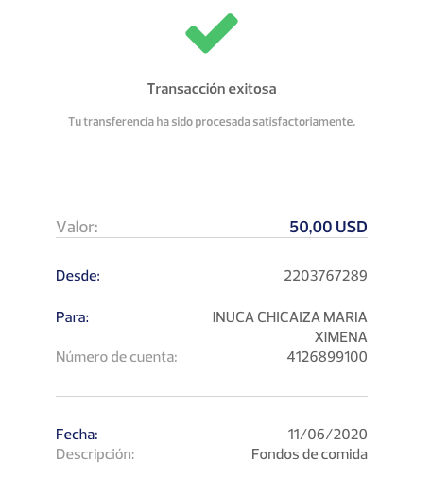Click the word exitosa in the heading

[x=252, y=89]
